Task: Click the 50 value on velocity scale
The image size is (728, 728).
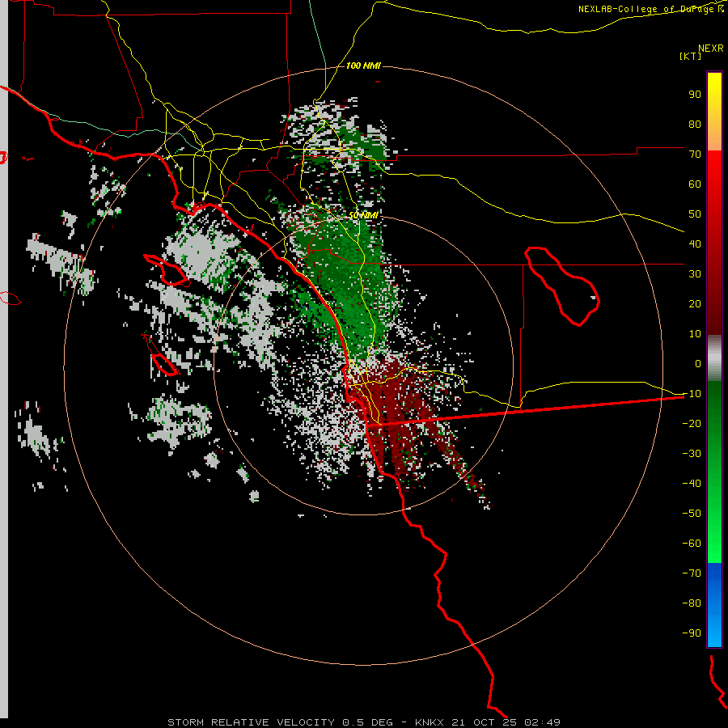Action: [695, 214]
